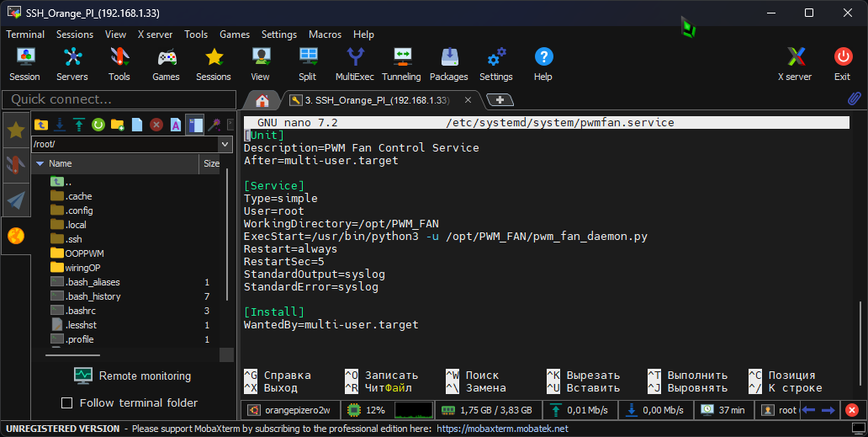Expand the /root/ path dropdown

[225, 144]
